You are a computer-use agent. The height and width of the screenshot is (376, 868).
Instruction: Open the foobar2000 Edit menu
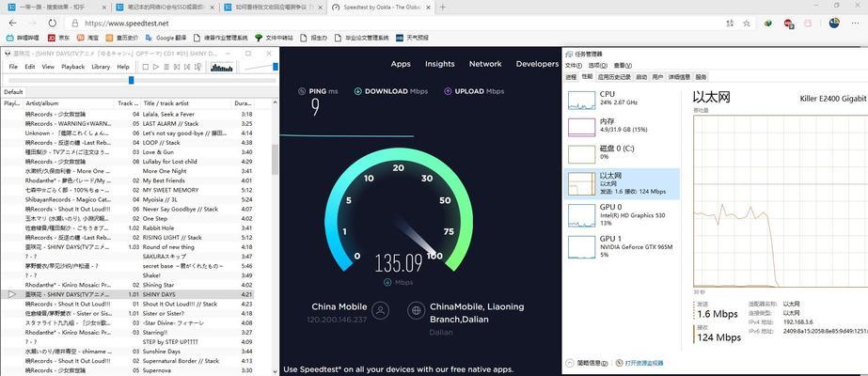(30, 67)
